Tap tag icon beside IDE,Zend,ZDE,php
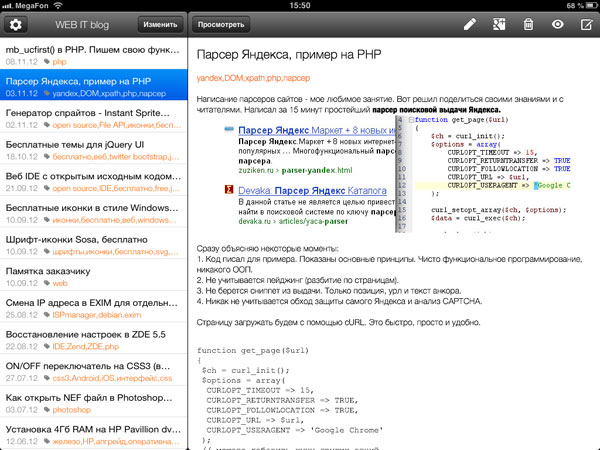 coord(47,347)
